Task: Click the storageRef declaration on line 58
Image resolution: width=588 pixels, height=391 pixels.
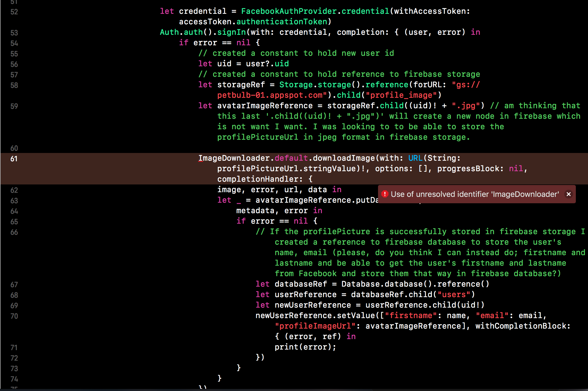Action: 241,84
